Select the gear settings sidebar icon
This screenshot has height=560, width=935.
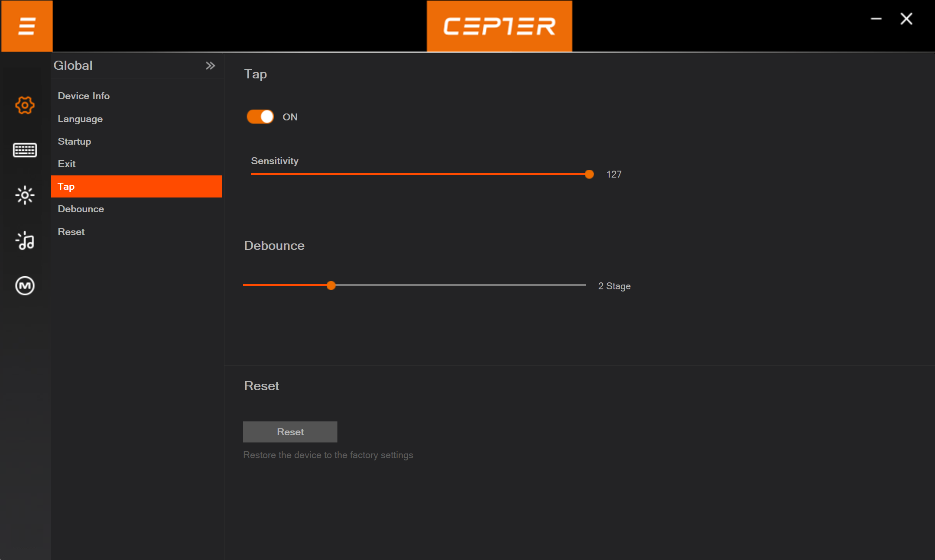point(25,105)
